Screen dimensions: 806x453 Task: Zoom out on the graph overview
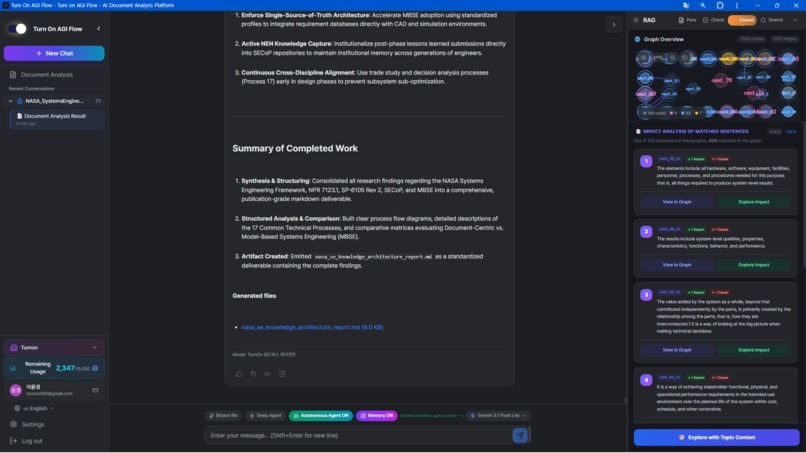click(x=672, y=58)
